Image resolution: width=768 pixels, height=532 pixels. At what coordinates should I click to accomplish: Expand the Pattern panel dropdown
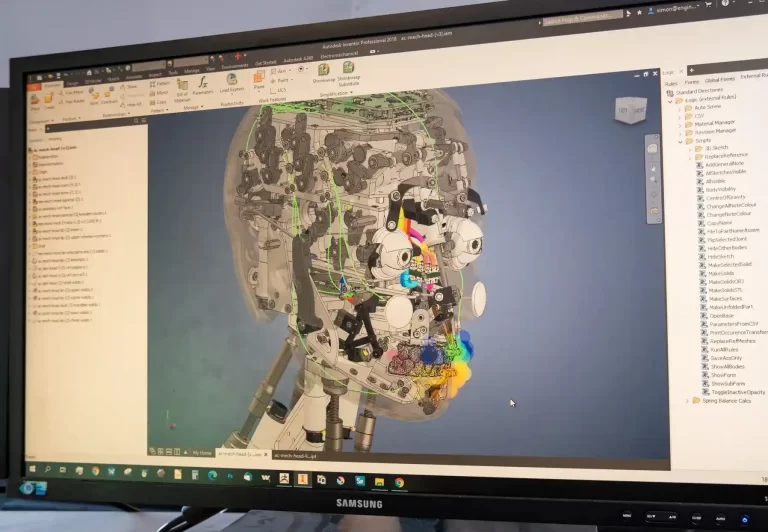click(x=168, y=110)
